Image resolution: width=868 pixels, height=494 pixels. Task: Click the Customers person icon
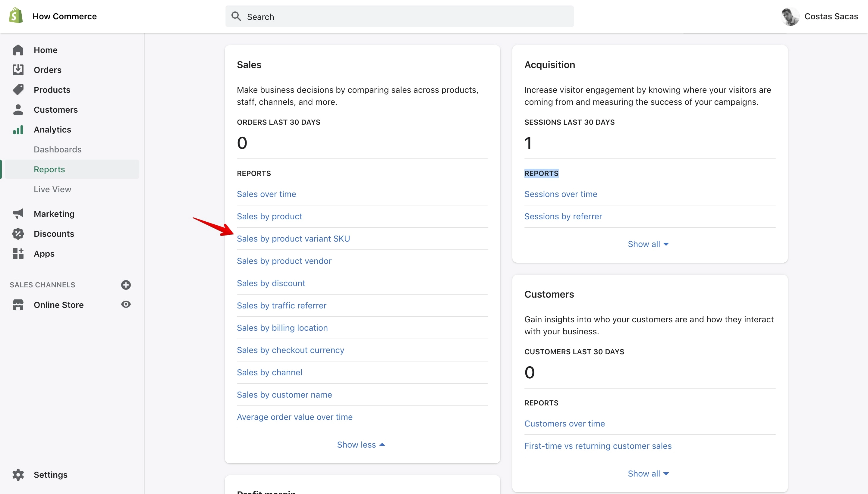18,110
